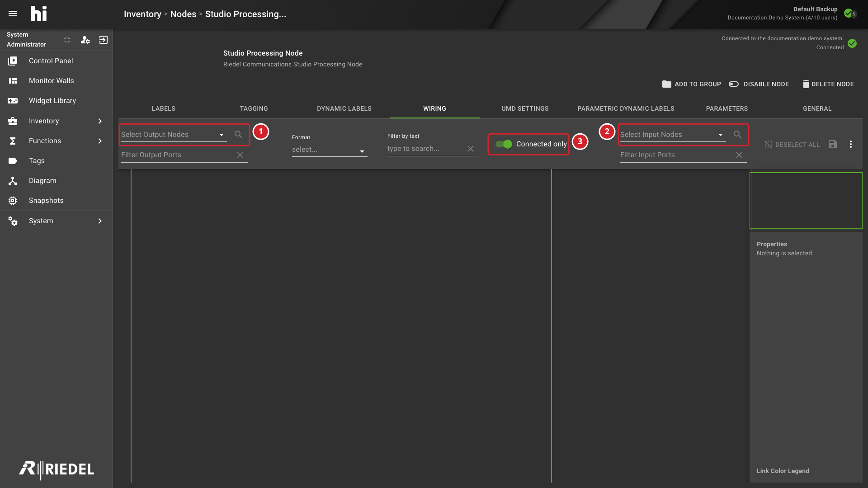Open the three-dot more options menu
The height and width of the screenshot is (488, 868).
(851, 144)
